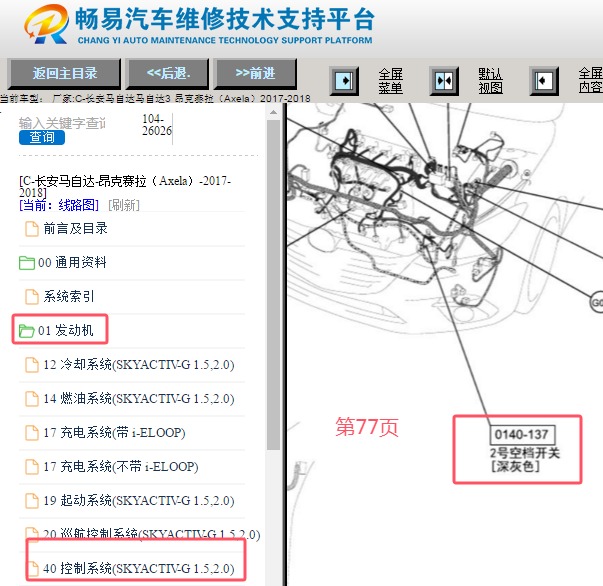Click the 104-26026 number text
603x586 pixels.
[157, 125]
